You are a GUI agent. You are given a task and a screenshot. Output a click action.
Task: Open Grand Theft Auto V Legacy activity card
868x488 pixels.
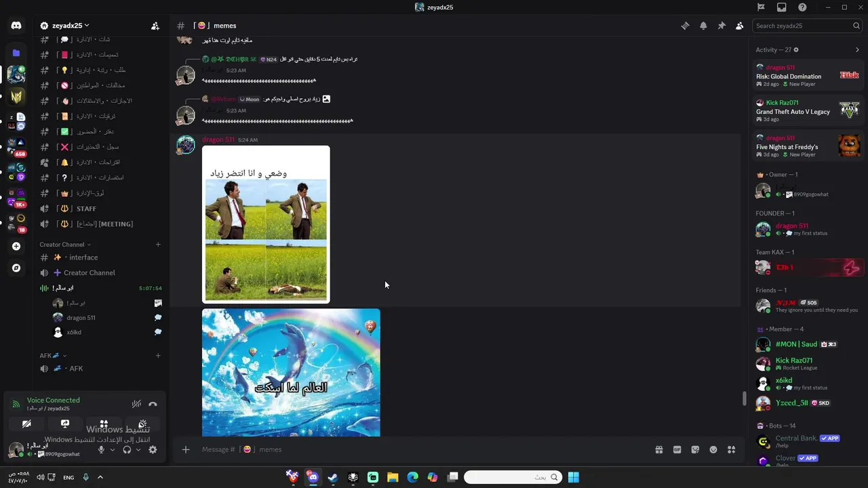pyautogui.click(x=808, y=111)
